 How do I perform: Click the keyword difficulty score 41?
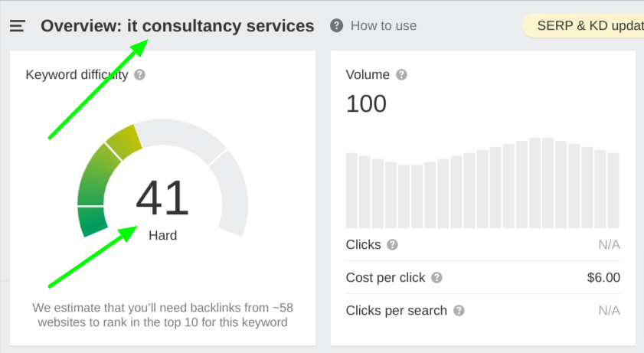(x=162, y=198)
